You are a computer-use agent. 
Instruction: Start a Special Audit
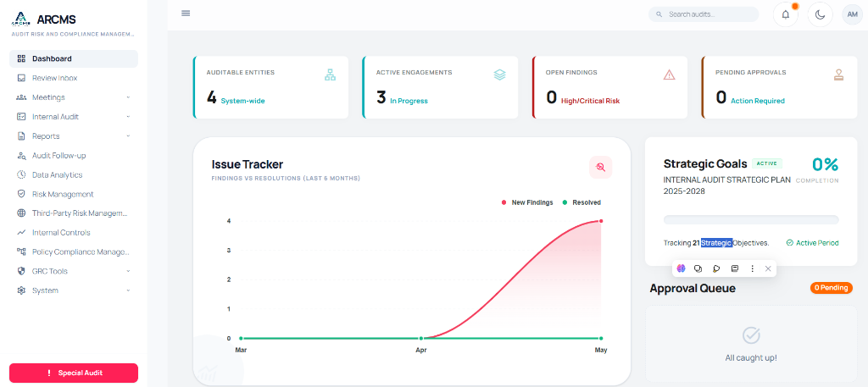(74, 373)
